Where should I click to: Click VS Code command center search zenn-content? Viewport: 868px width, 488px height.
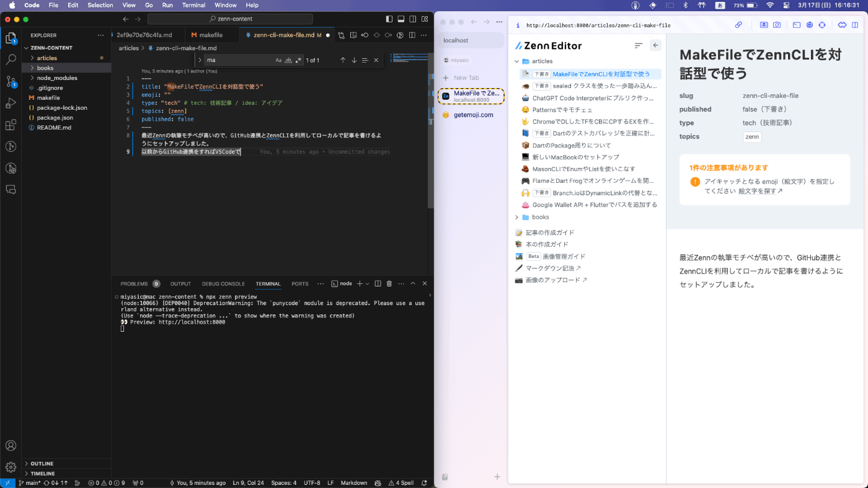pos(231,19)
